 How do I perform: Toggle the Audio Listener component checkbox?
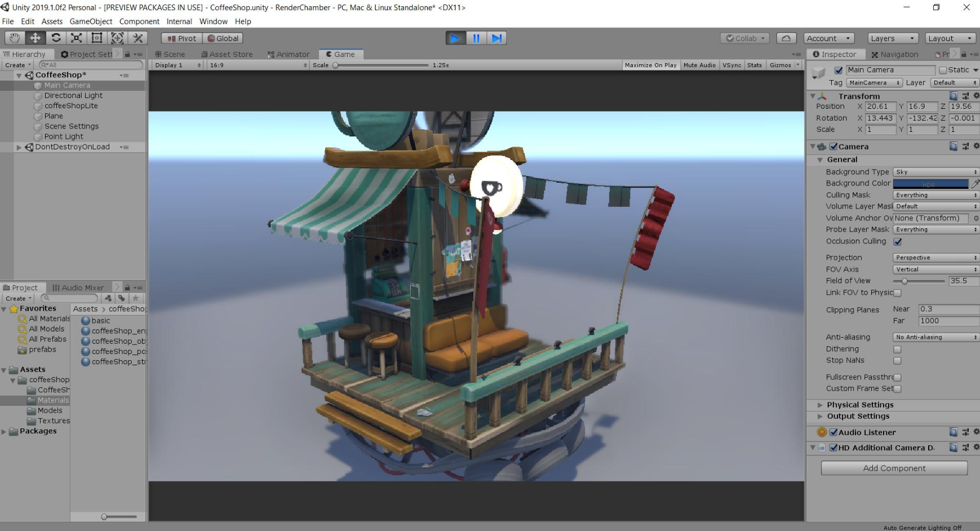tap(833, 432)
